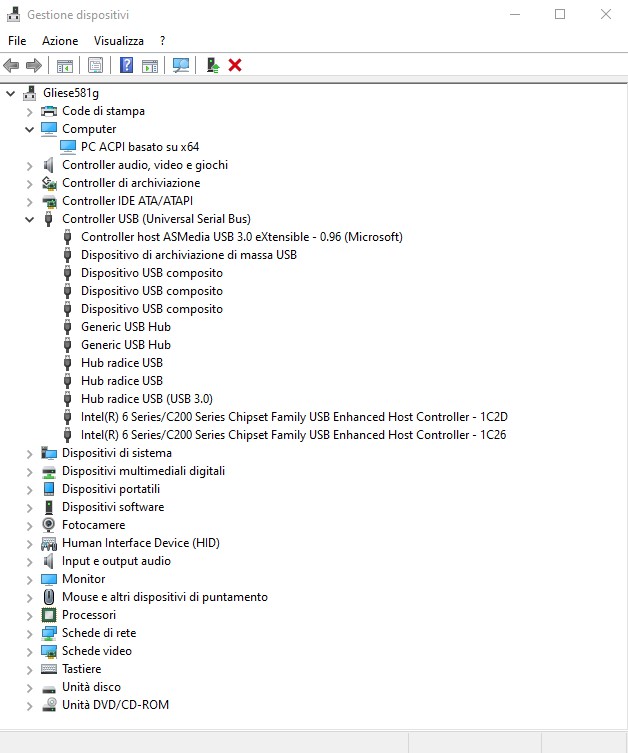
Task: Open the Properties toolbar icon
Action: (96, 65)
